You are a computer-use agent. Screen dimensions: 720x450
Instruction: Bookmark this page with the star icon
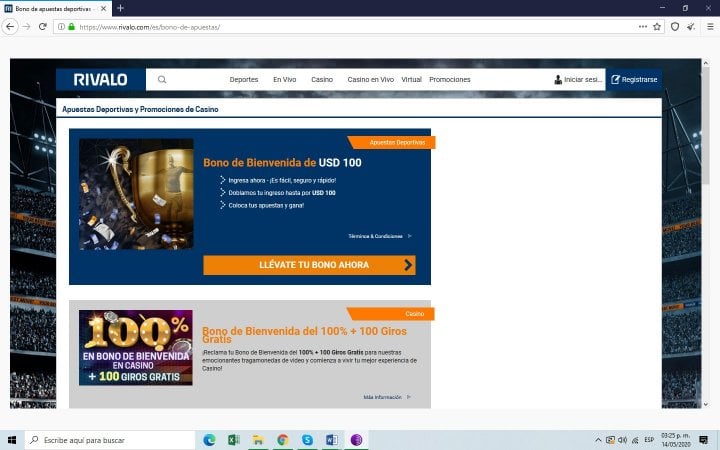(657, 27)
